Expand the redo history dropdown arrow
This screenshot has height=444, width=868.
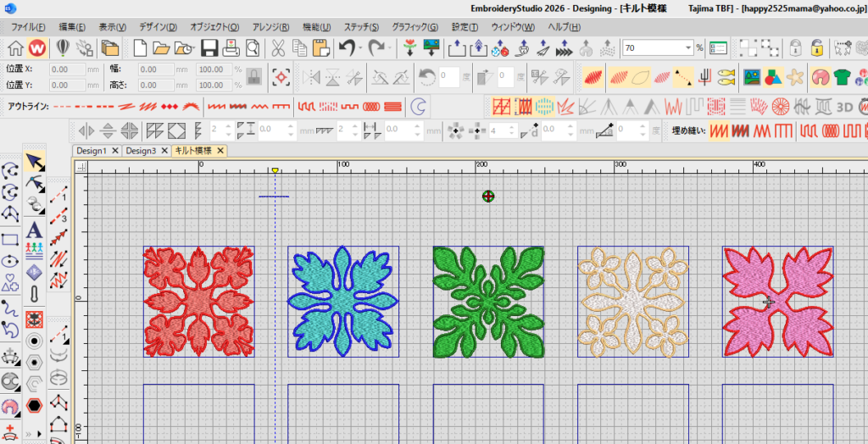coord(390,48)
